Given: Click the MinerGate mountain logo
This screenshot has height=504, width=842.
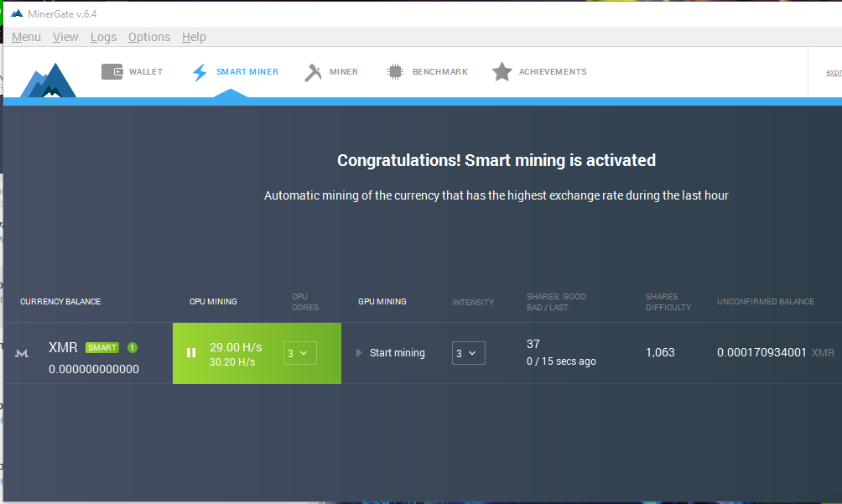Looking at the screenshot, I should point(48,81).
